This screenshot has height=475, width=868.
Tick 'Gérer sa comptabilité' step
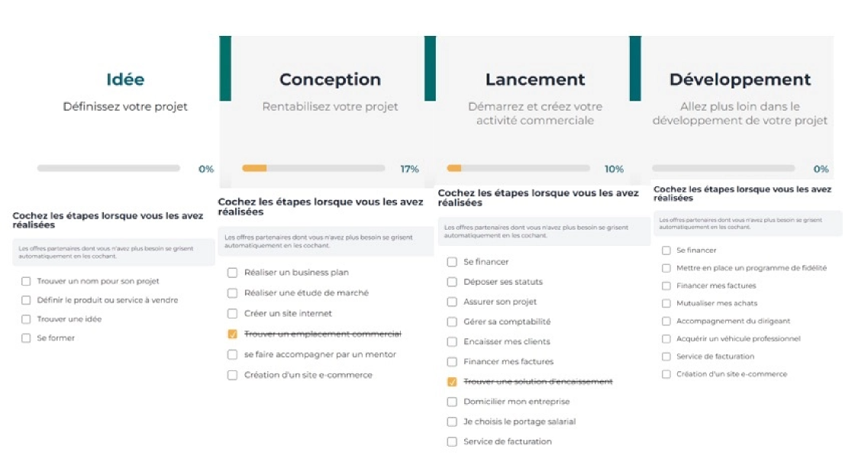coord(452,322)
